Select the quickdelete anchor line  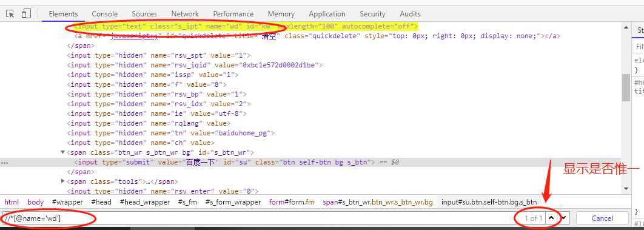[317, 36]
